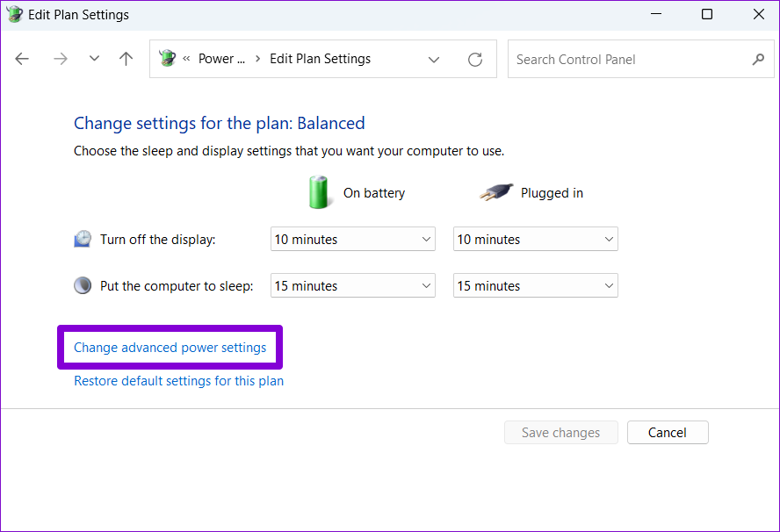The image size is (780, 532).
Task: Open the recent locations dropdown arrow
Action: pyautogui.click(x=94, y=58)
